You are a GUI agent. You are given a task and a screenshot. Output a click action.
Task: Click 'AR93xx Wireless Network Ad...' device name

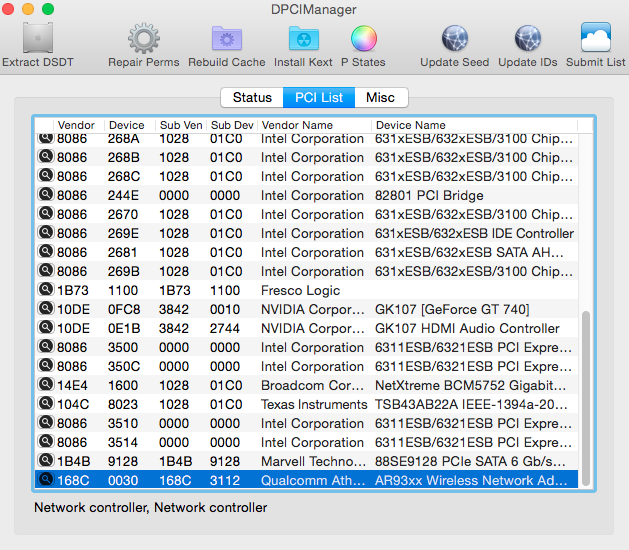coord(471,480)
